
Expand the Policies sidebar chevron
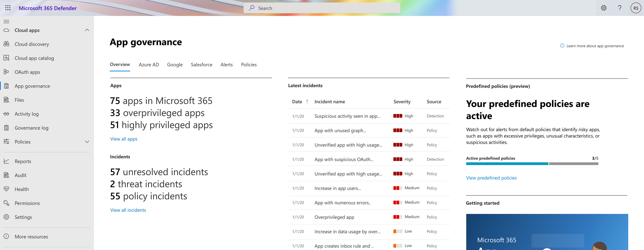(87, 142)
